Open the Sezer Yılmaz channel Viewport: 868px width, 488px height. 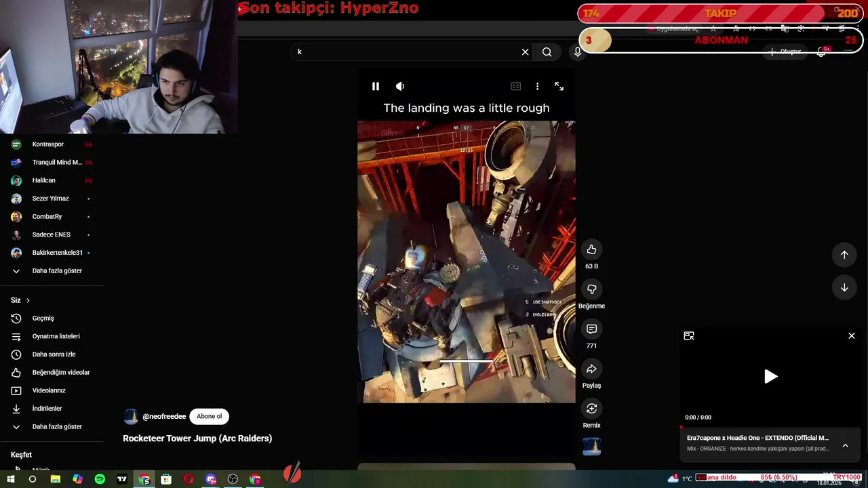point(52,199)
